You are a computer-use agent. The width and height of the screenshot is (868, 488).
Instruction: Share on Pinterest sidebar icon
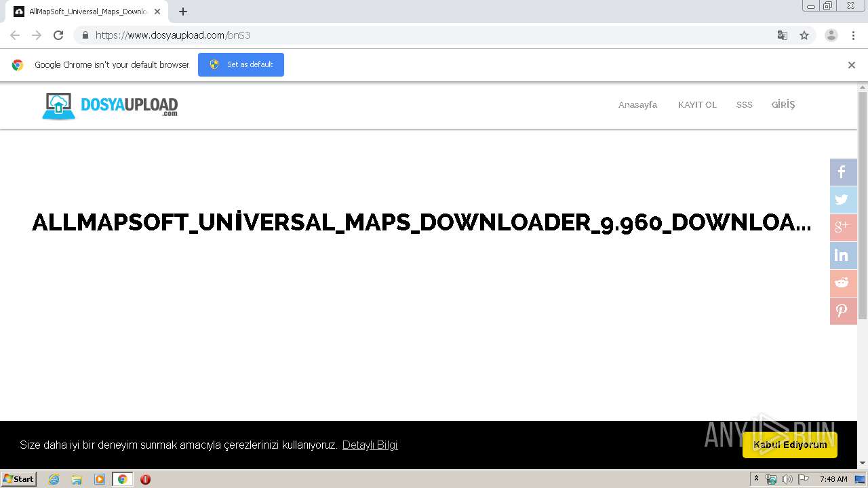coord(843,311)
